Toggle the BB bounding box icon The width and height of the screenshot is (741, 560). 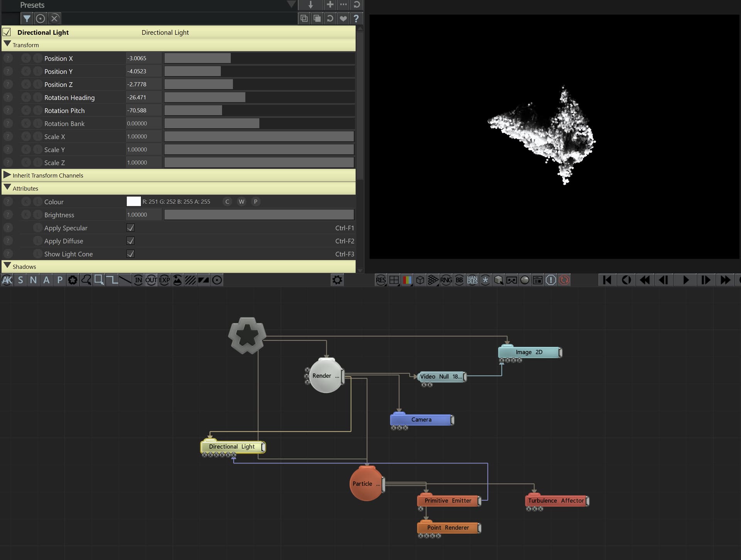coord(459,280)
